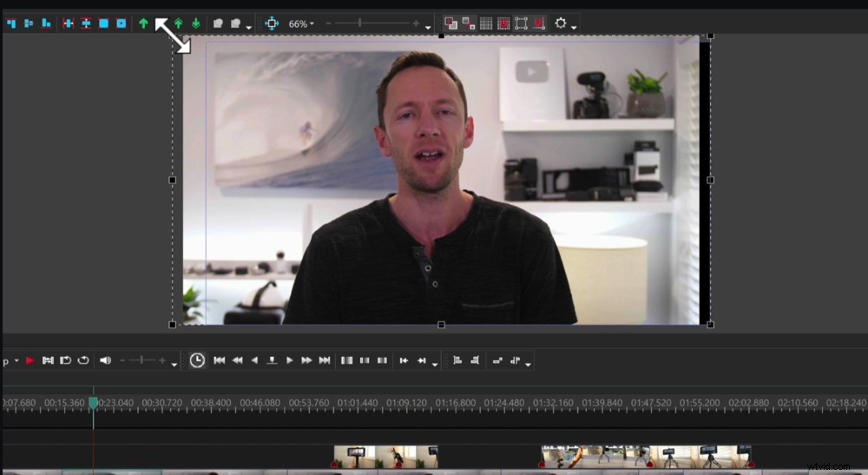
Task: Center object horizontally with red guides
Action: tap(68, 23)
